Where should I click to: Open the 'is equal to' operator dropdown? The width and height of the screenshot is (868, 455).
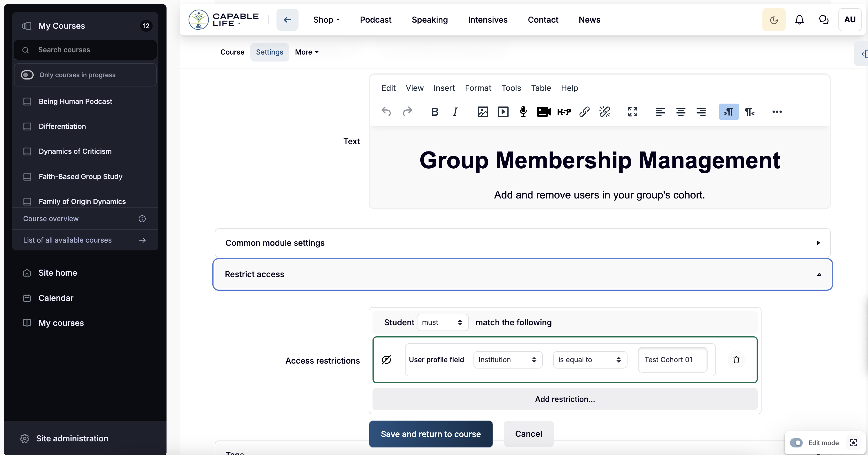(590, 360)
